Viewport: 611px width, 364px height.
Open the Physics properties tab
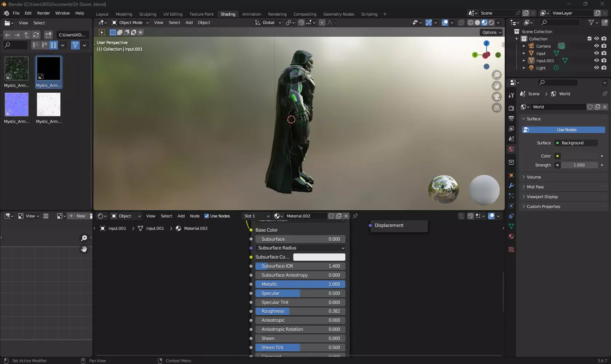click(x=511, y=206)
